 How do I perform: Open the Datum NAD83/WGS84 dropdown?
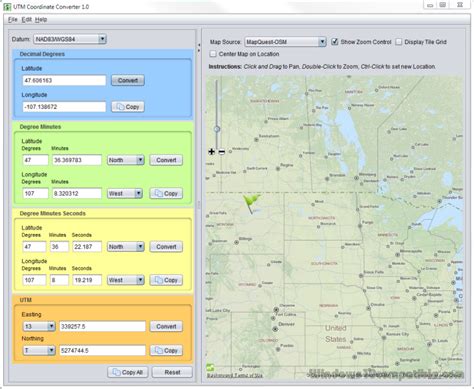70,39
